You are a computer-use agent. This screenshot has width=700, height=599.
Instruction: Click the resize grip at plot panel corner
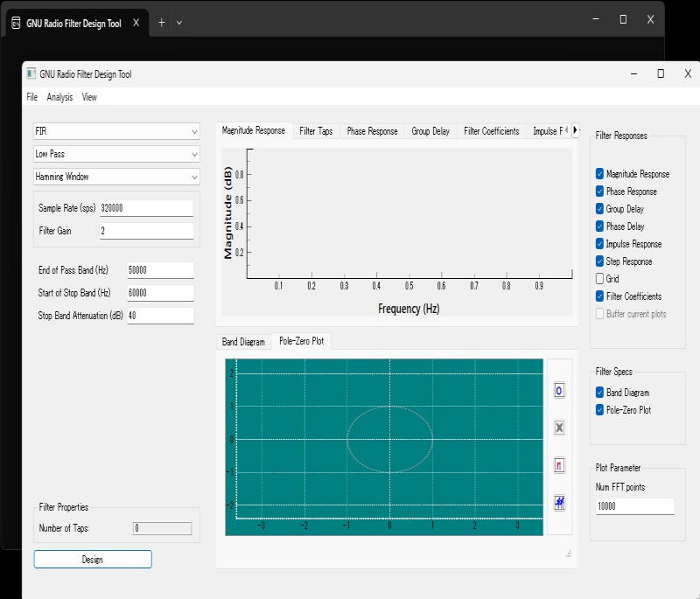(x=568, y=554)
